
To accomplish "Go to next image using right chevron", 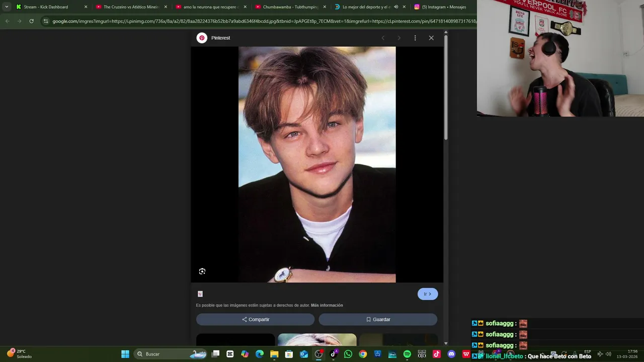I will (399, 38).
